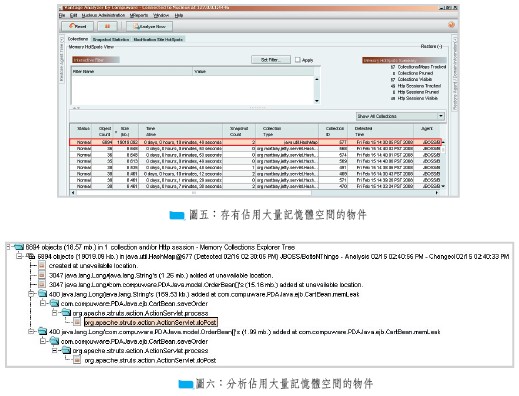The width and height of the screenshot is (519, 396).
Task: Click the Set Filter button
Action: tap(271, 60)
